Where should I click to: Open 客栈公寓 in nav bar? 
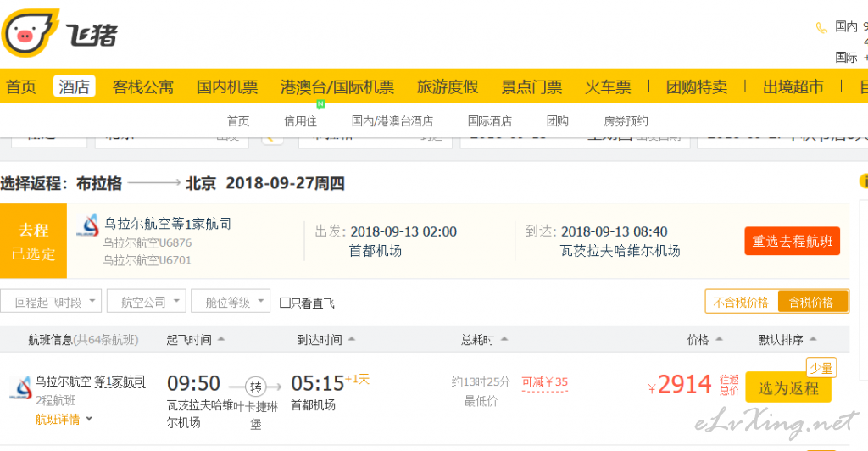[x=142, y=86]
